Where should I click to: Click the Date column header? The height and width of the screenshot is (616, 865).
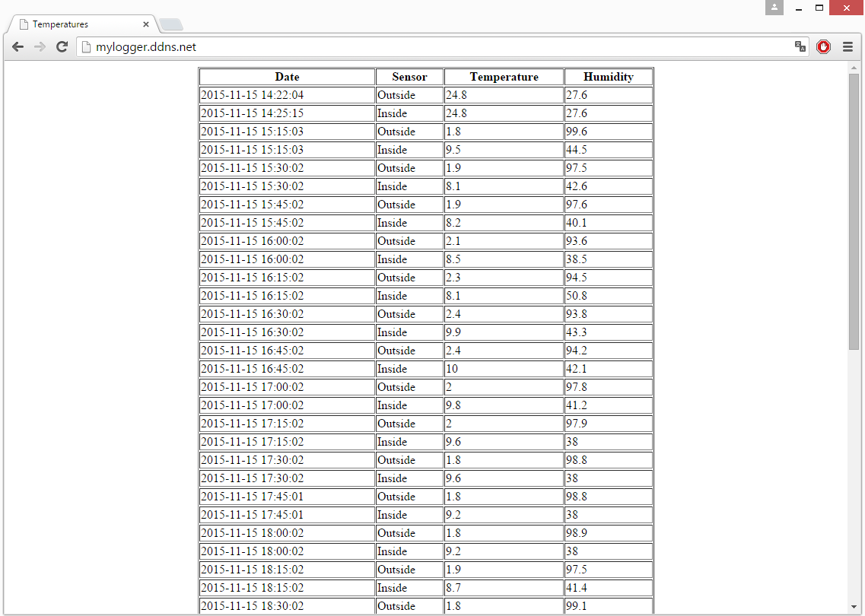pos(287,77)
